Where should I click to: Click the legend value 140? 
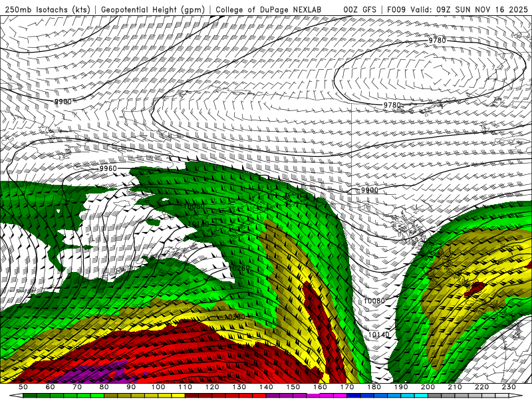[x=266, y=387]
